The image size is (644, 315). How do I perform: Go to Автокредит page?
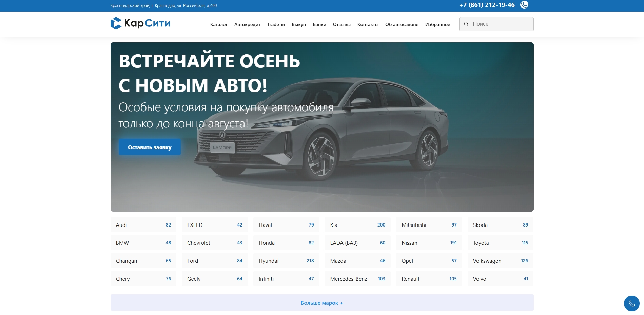click(247, 24)
